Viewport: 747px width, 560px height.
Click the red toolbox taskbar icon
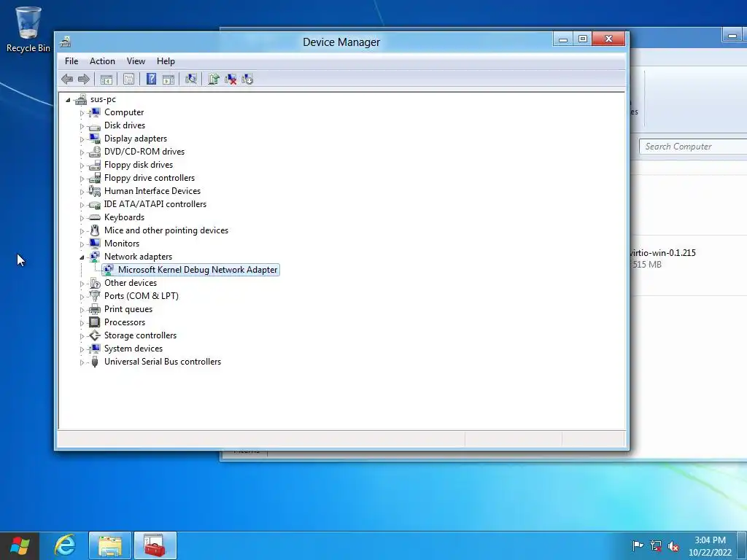(x=155, y=545)
